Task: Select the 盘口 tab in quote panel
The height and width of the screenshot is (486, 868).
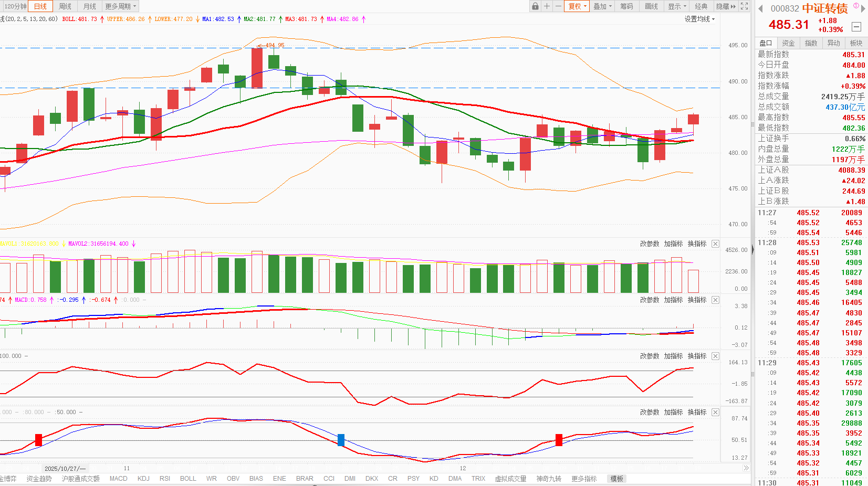Action: 766,43
